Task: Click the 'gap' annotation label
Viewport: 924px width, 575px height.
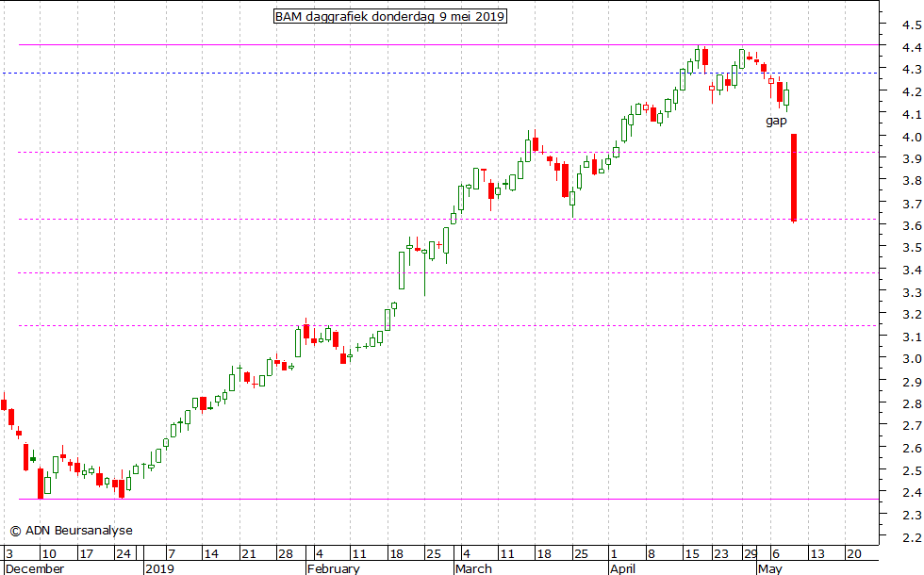Action: [776, 121]
